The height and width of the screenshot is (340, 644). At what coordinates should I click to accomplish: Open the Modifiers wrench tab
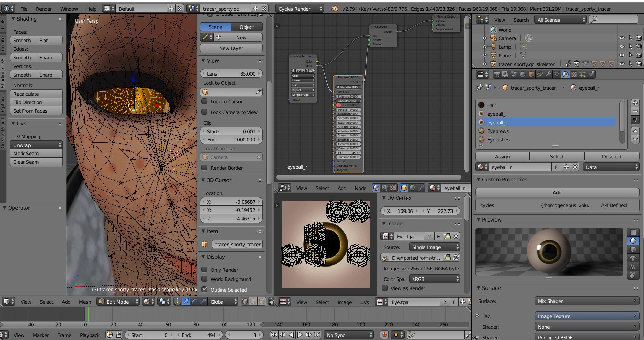548,74
